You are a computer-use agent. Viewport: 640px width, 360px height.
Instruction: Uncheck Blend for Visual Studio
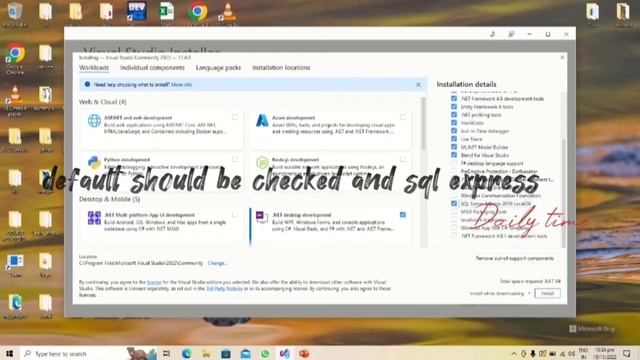[x=454, y=155]
